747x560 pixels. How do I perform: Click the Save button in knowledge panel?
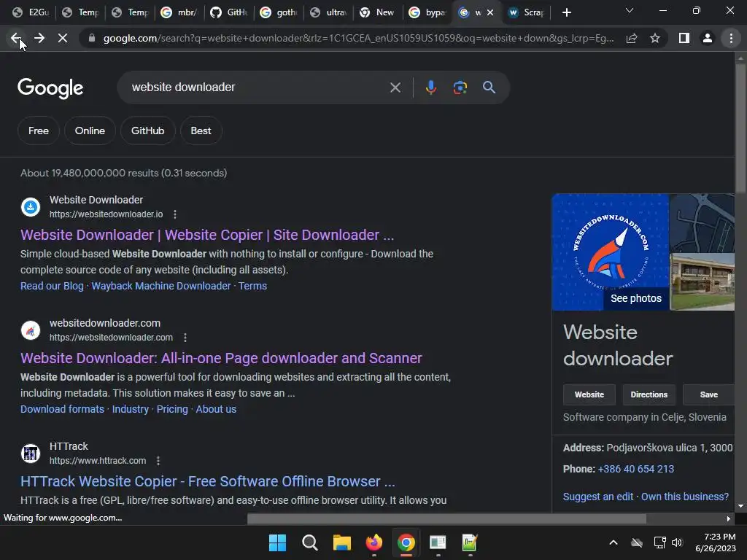pos(709,394)
